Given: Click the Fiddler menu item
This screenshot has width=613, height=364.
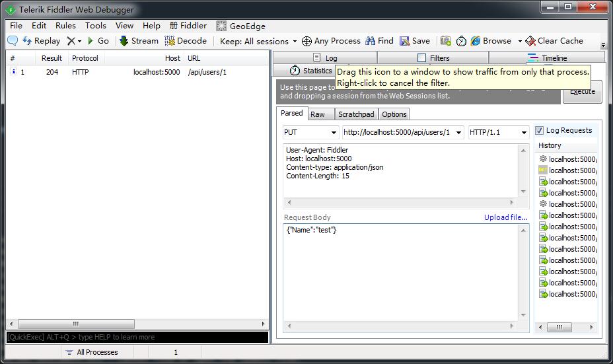Looking at the screenshot, I should [188, 26].
